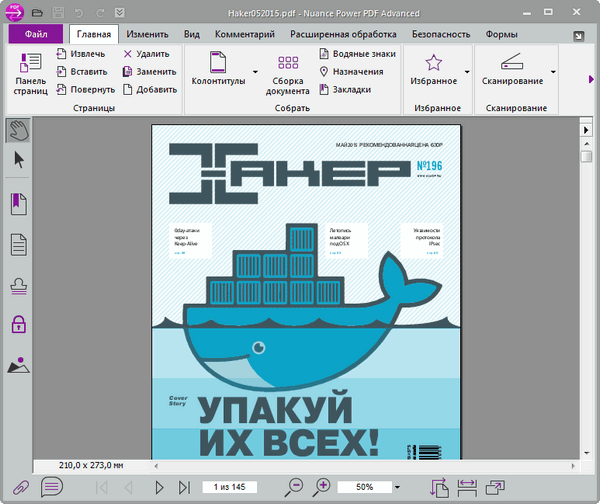Viewport: 600px width, 504px height.
Task: Open Сборка документа document assembly
Action: tap(288, 75)
